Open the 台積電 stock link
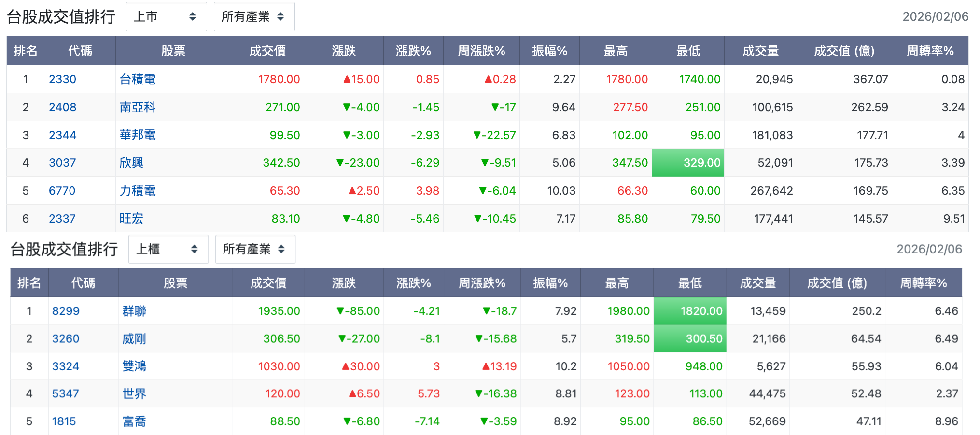 tap(138, 79)
